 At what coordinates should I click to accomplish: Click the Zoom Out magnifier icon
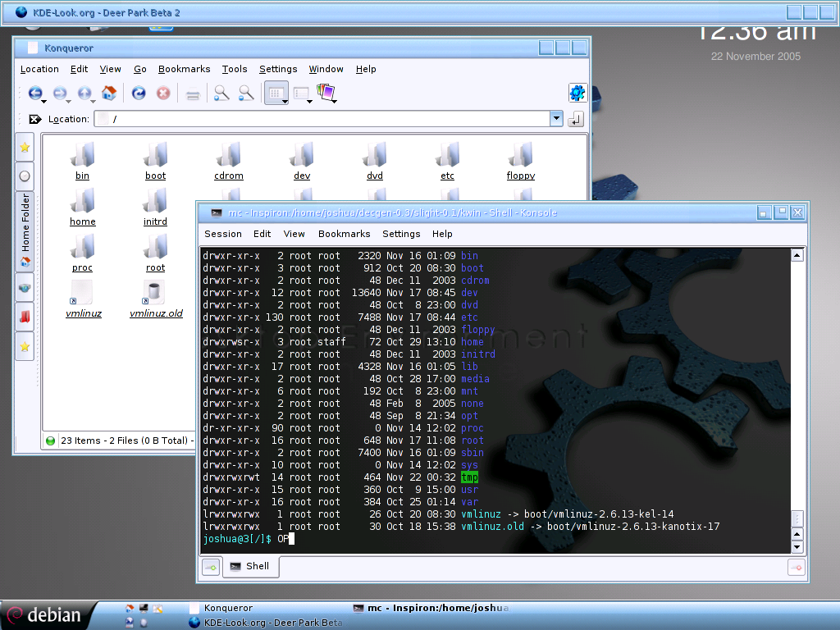click(246, 94)
